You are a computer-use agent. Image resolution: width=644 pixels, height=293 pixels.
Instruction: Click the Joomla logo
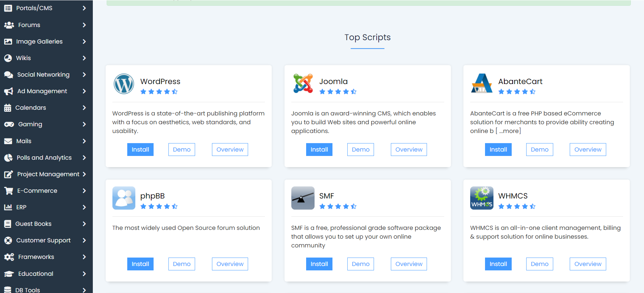[x=303, y=83]
